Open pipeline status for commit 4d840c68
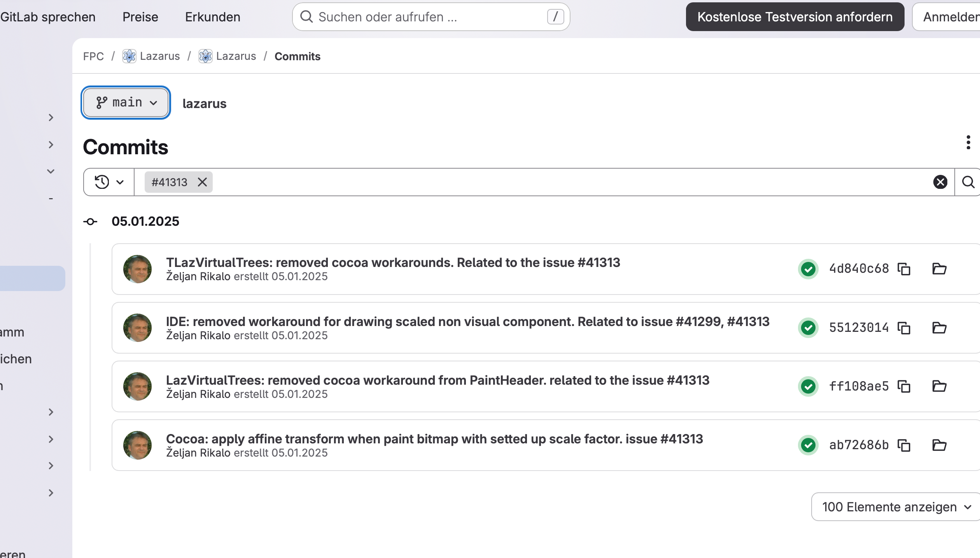 [x=808, y=269]
